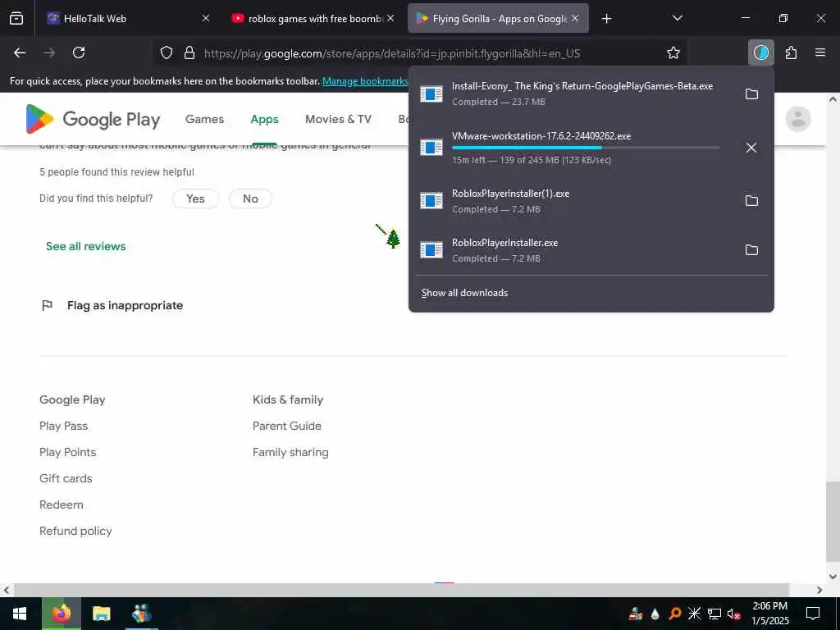Image resolution: width=840 pixels, height=630 pixels.
Task: Show Install-Evony installer in its folder
Action: (751, 94)
